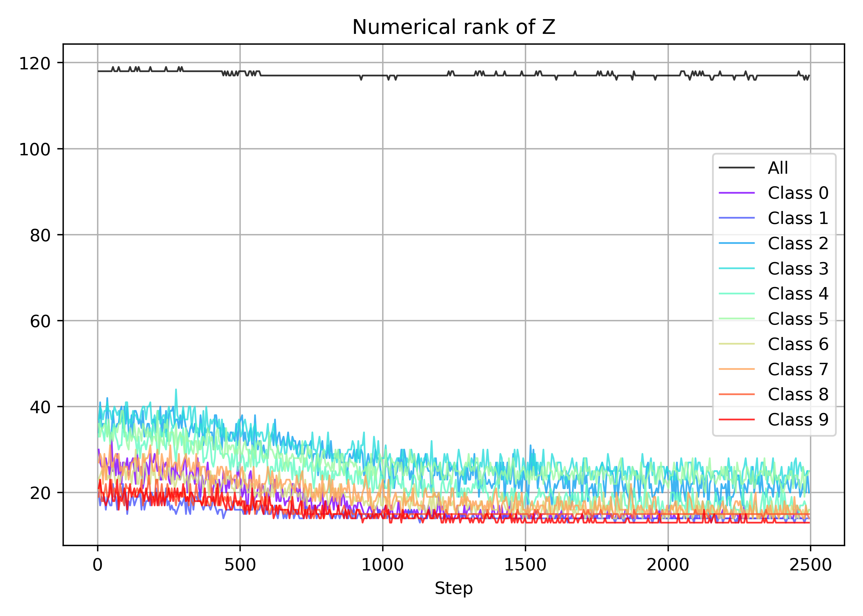Screen dimensions: 863x616
Task: Click the purple line swatch for Class 0
Action: [737, 193]
